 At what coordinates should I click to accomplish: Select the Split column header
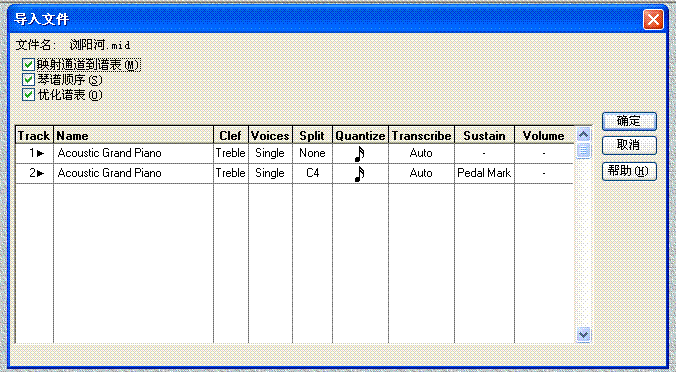click(x=312, y=135)
